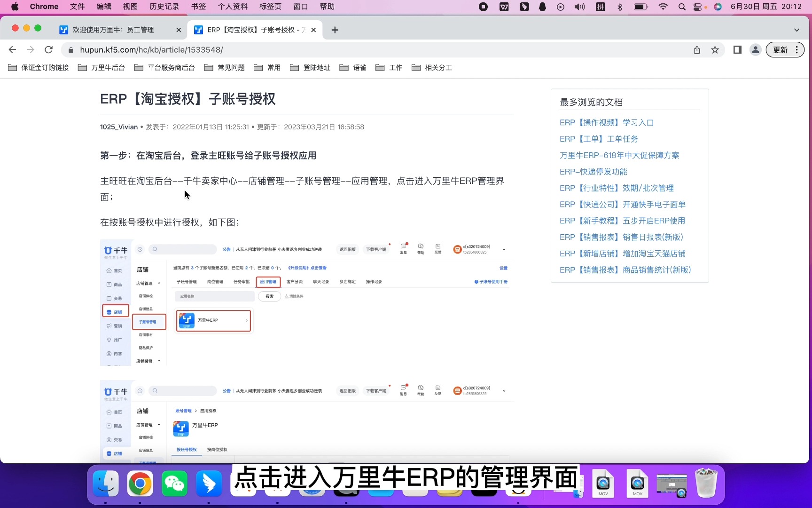Open the Chrome profile avatar icon
Viewport: 812px width, 508px height.
click(x=755, y=50)
